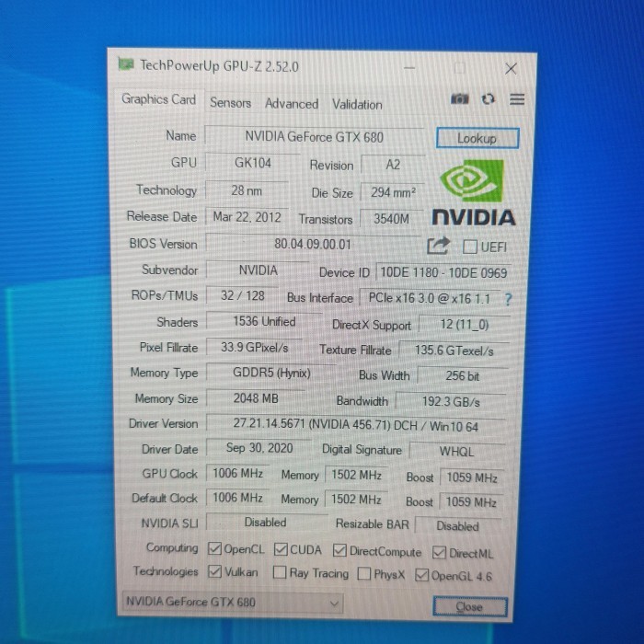The height and width of the screenshot is (644, 644).
Task: Open the GPU selection dropdown GTX 680
Action: point(233,602)
